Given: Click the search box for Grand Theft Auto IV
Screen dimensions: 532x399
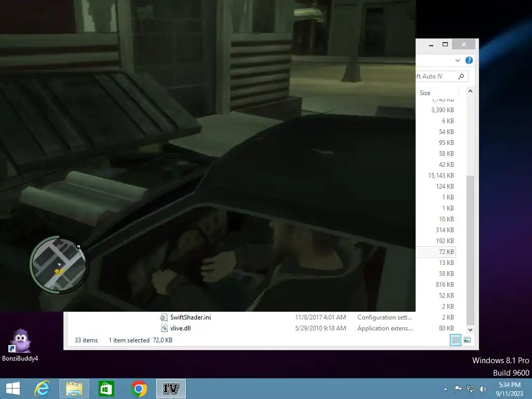Looking at the screenshot, I should [442, 76].
